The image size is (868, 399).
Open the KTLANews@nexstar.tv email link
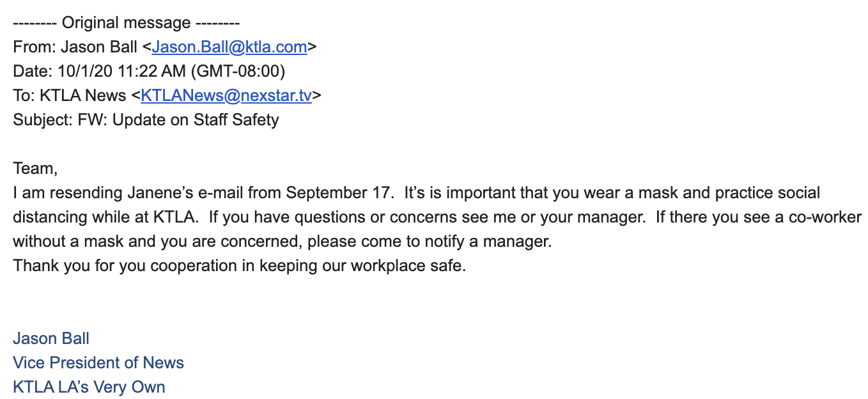226,95
